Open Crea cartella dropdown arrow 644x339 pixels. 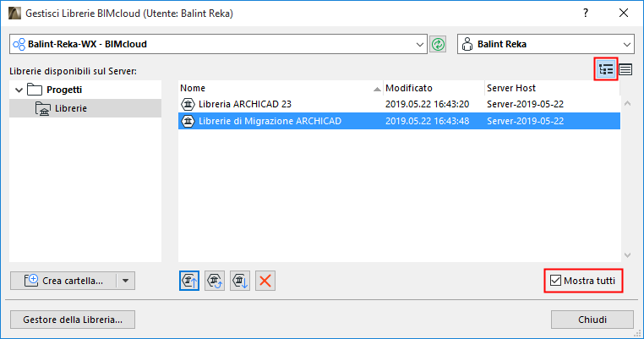(x=126, y=281)
